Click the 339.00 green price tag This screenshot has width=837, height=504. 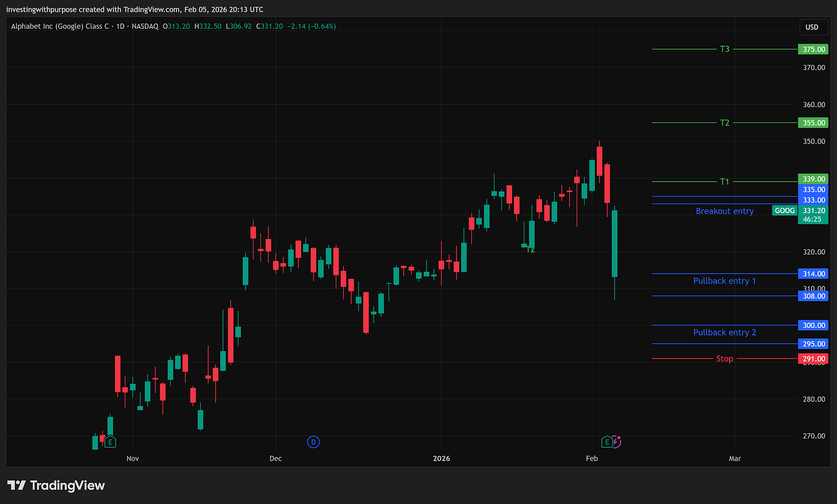(813, 179)
